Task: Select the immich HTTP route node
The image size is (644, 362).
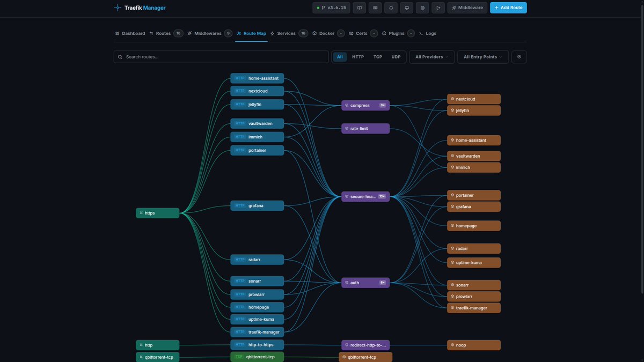Action: tap(257, 137)
